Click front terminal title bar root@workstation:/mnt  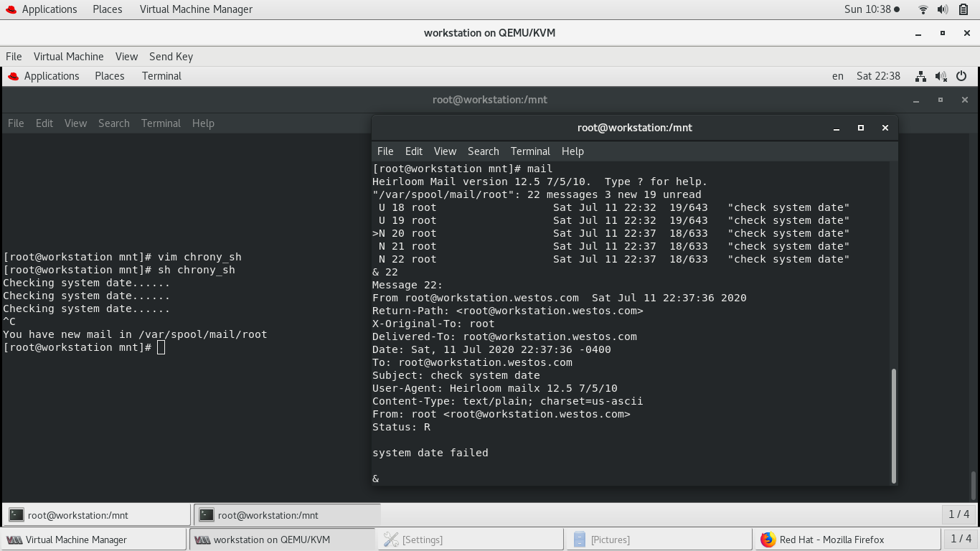click(634, 128)
